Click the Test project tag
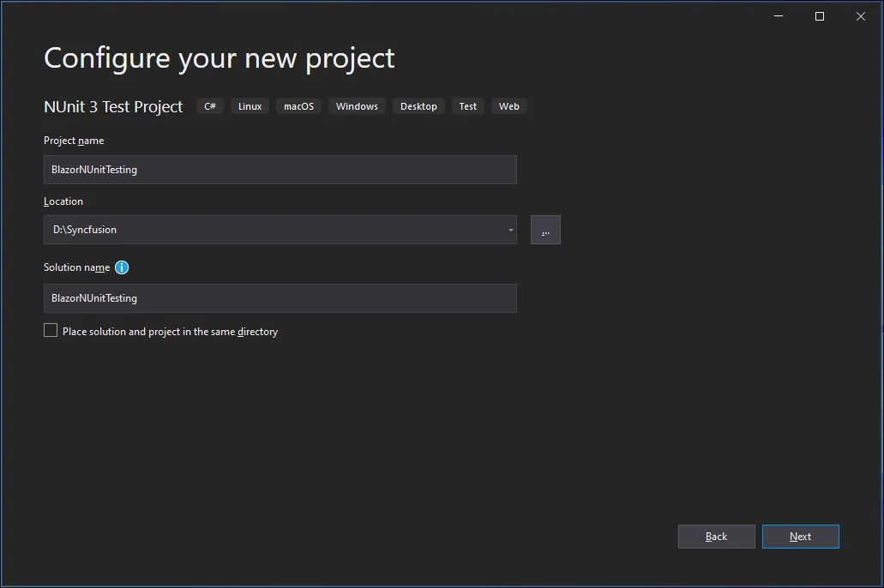Screen dimensions: 884x588 tap(467, 105)
